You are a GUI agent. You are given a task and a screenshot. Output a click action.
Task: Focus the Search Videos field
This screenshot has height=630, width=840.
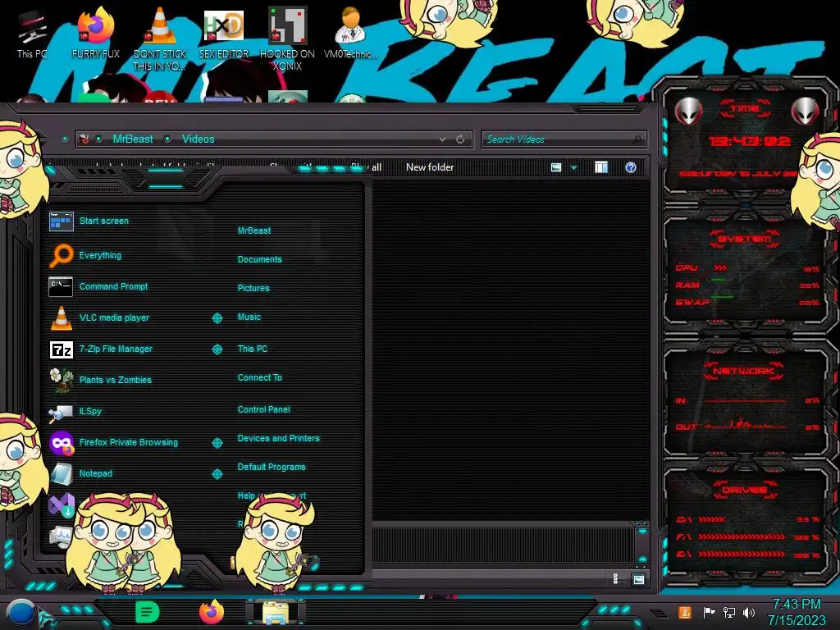(x=564, y=139)
